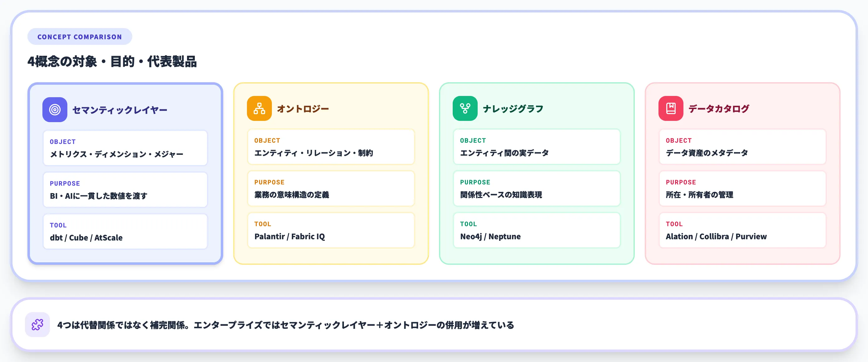Click the セマンティックレイヤー card header title

click(120, 109)
